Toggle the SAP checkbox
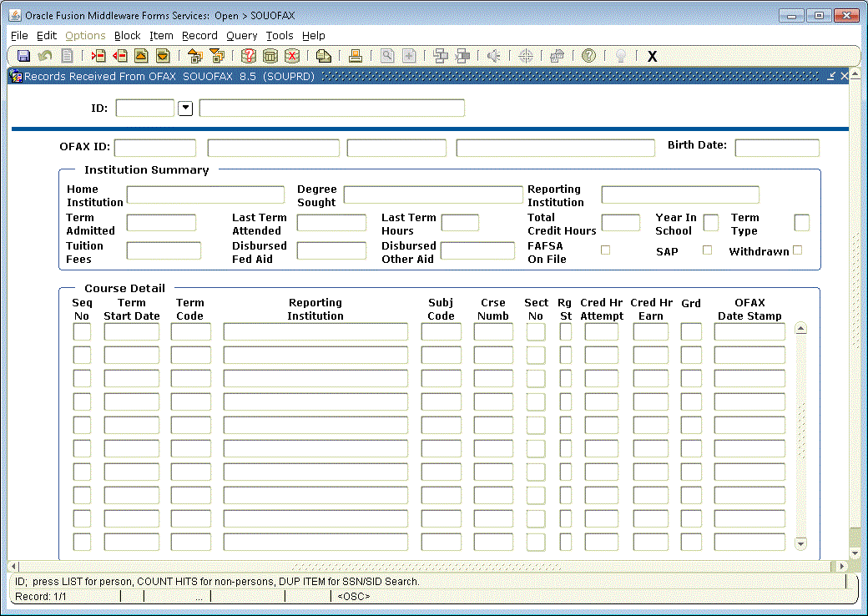Viewport: 868px width, 616px height. coord(707,250)
